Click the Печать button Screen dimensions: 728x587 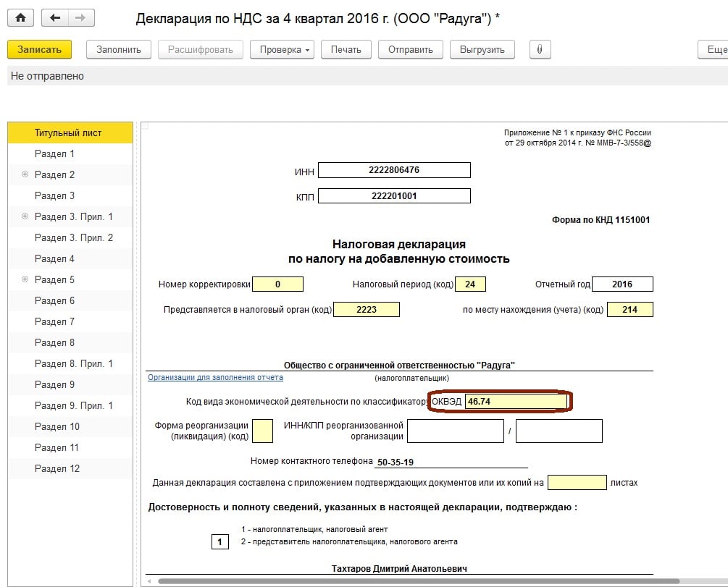coord(346,49)
